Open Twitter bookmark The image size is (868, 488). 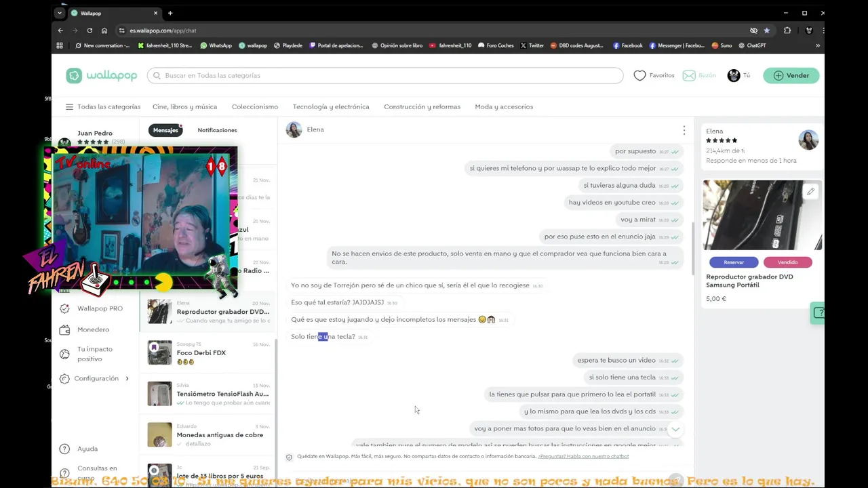pyautogui.click(x=532, y=45)
